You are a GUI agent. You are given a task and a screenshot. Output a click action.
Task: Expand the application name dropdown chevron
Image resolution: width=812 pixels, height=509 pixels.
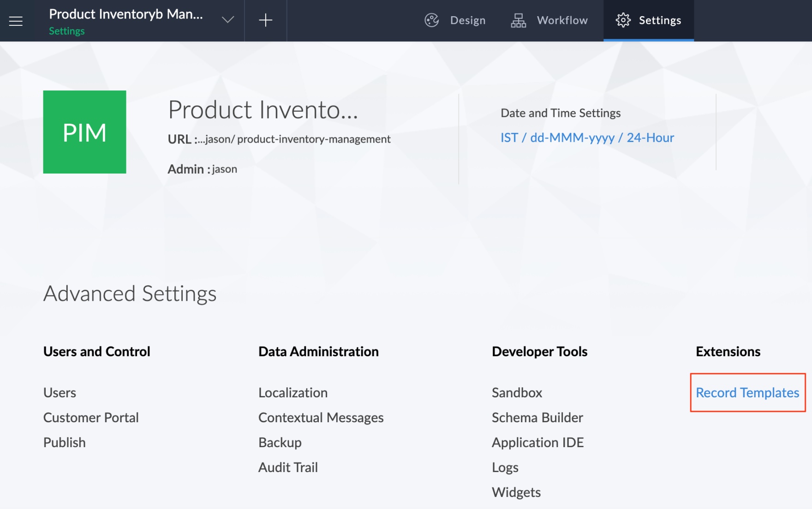227,20
